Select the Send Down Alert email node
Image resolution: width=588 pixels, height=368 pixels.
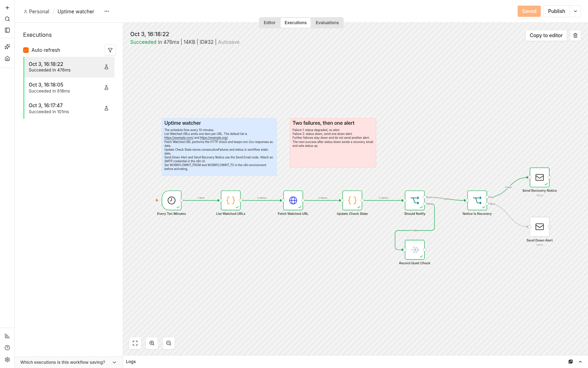540,227
